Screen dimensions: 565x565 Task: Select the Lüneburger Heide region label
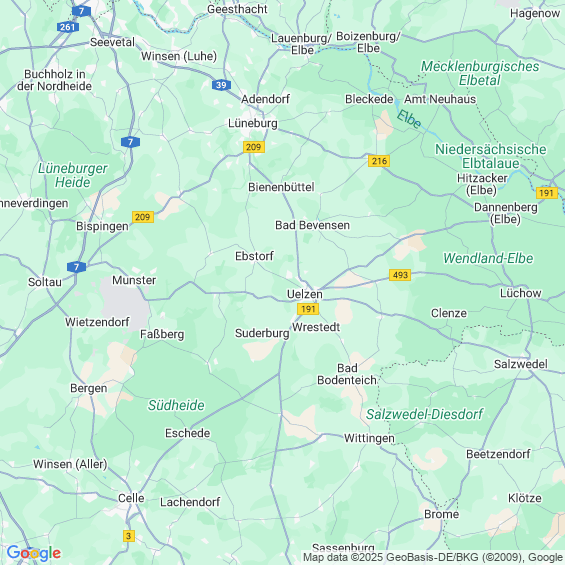pyautogui.click(x=73, y=175)
